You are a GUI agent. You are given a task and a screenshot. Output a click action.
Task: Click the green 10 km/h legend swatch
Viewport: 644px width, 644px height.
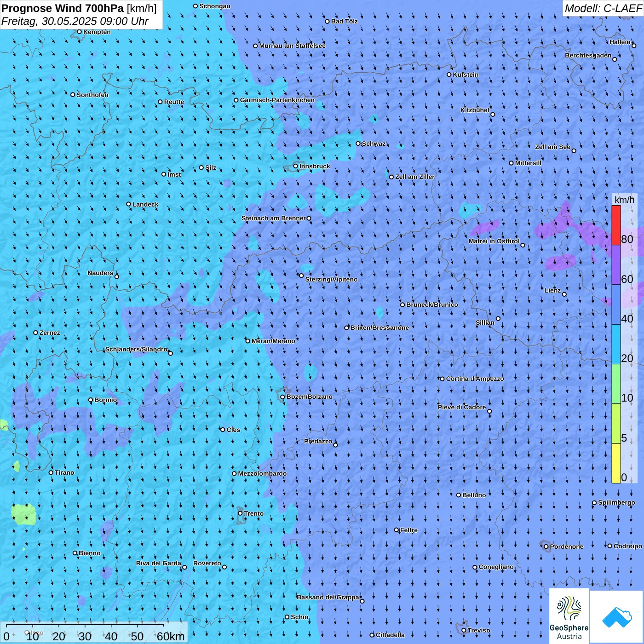pos(616,384)
